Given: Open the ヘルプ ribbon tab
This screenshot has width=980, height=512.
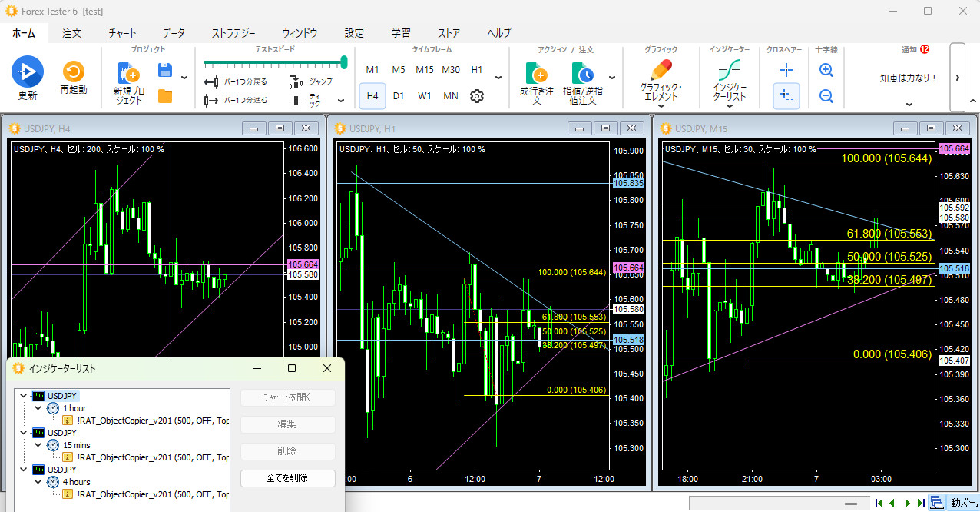Looking at the screenshot, I should 498,33.
